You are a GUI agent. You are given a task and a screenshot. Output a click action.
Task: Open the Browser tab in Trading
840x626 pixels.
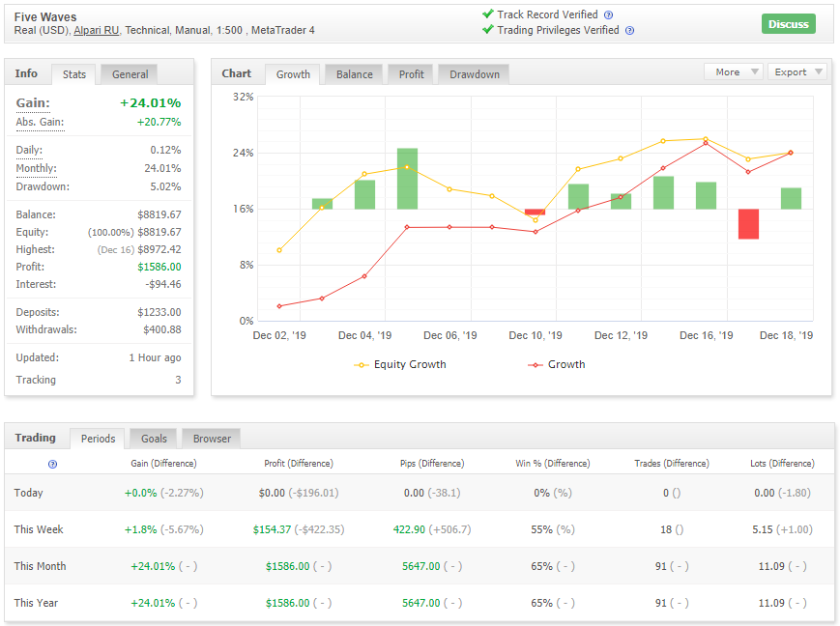[212, 439]
